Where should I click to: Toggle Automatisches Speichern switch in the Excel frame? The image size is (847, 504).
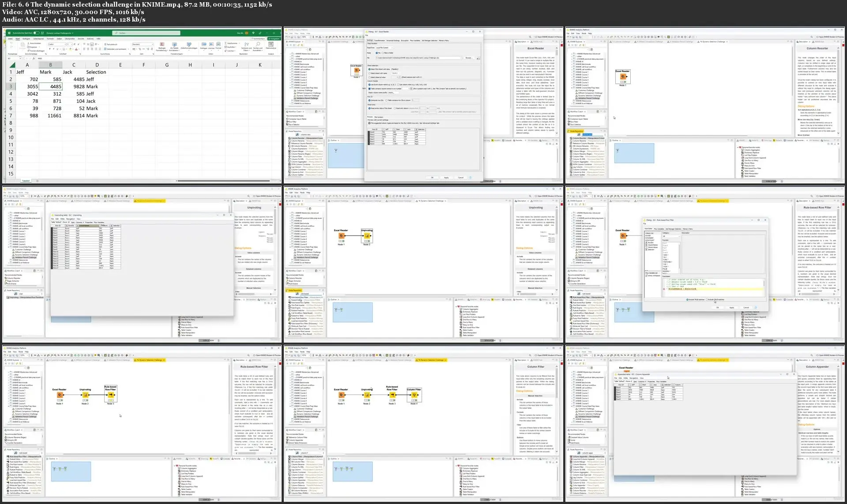pos(36,33)
